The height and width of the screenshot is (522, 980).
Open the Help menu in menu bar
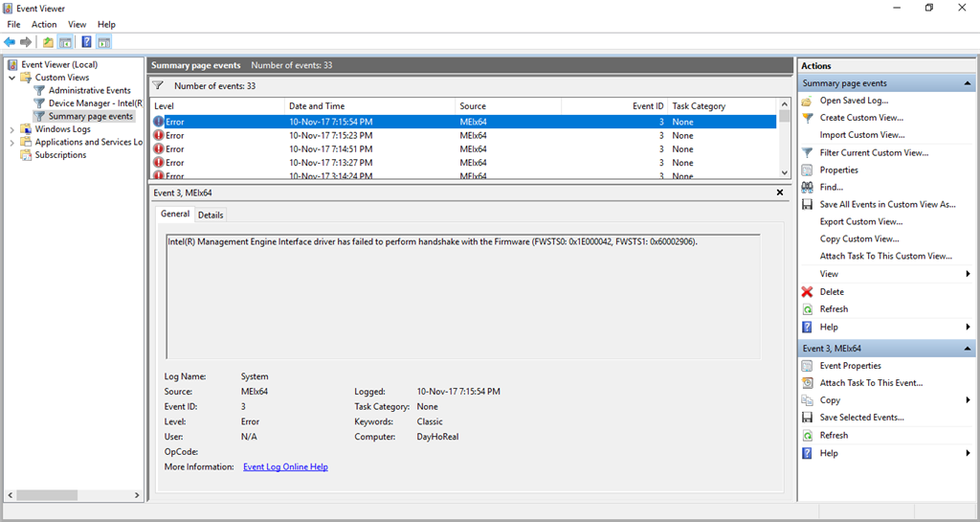pos(106,24)
